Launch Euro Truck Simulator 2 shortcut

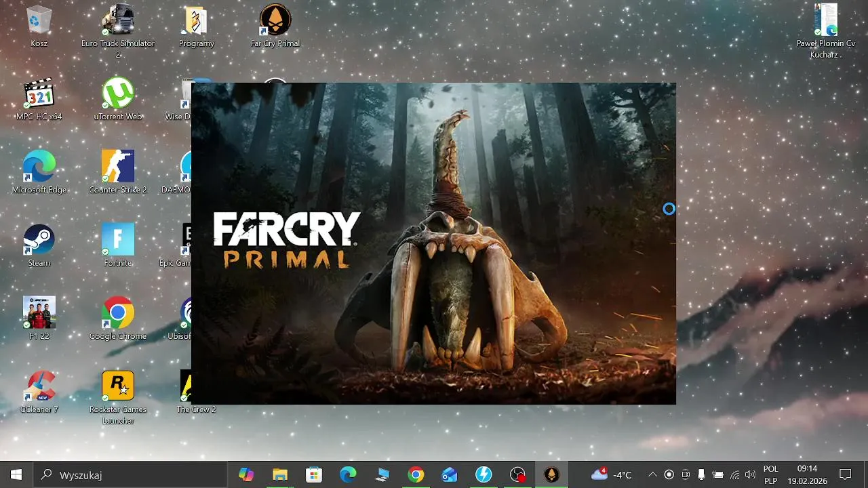pos(118,30)
